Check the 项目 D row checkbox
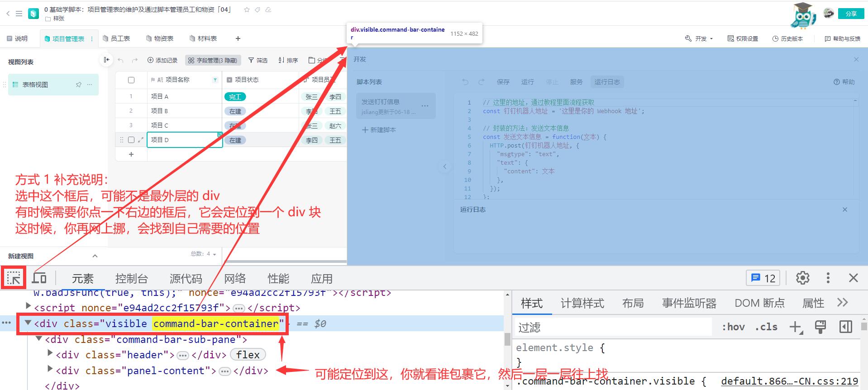 click(131, 140)
